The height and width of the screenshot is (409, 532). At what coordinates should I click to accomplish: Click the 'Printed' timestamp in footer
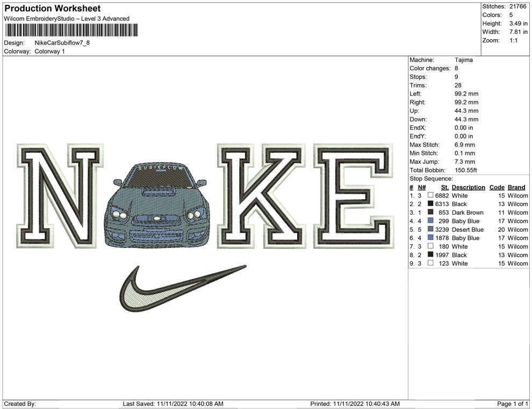(355, 404)
